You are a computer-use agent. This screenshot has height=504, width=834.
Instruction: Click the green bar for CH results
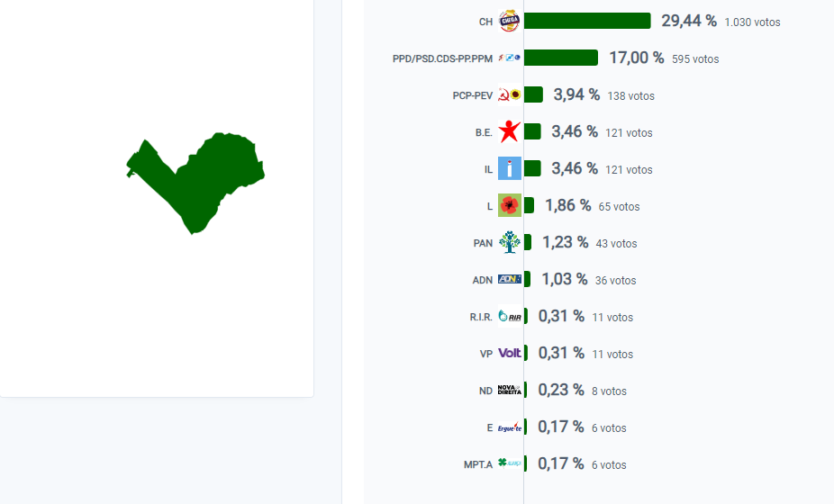587,21
